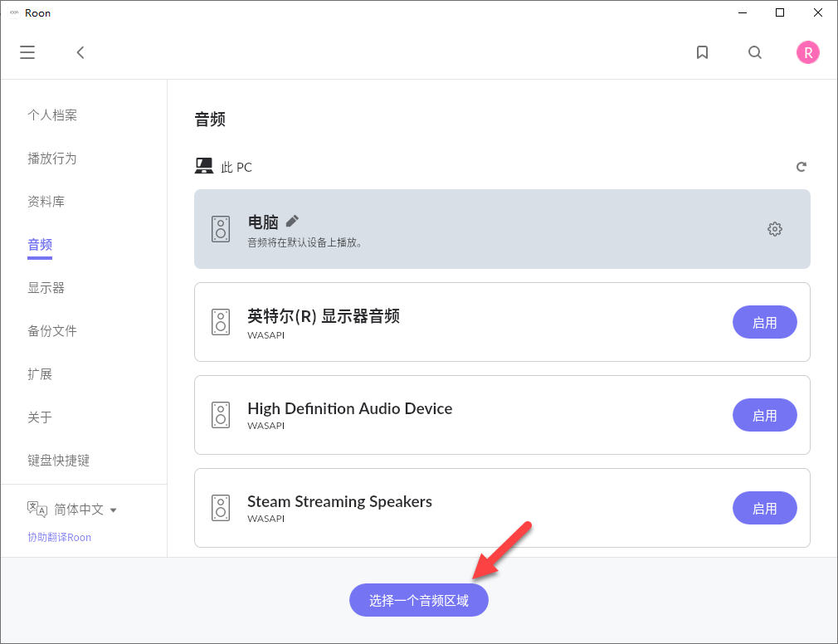
Task: Click the Roon logo in title bar
Action: point(14,12)
